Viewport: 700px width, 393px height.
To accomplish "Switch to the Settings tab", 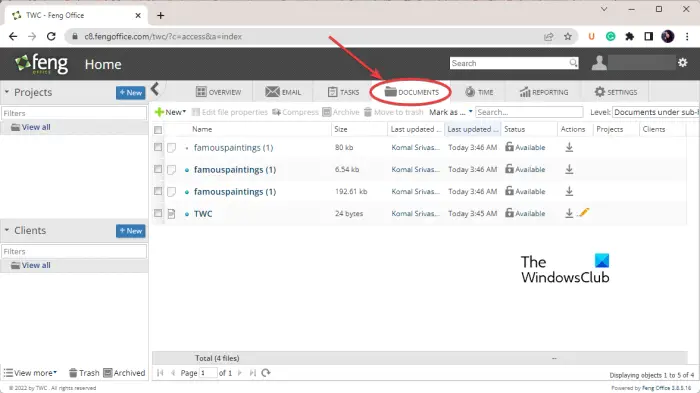I will (616, 92).
